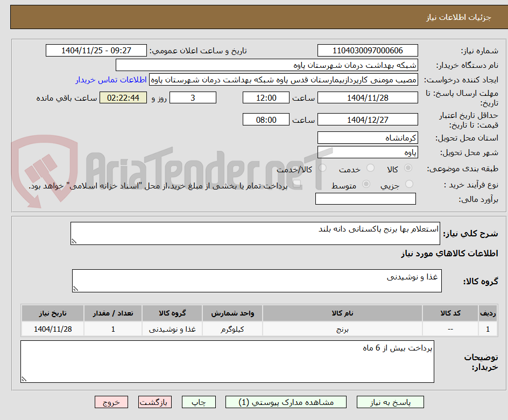Click the announcement date field 1404/11/25 - 09:27
Image resolution: width=508 pixels, height=420 pixels.
coord(96,51)
